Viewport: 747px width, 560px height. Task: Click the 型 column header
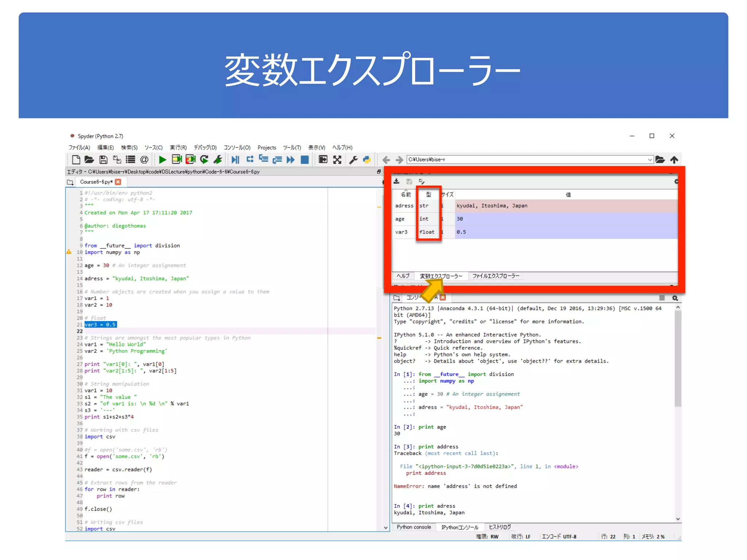tap(428, 194)
